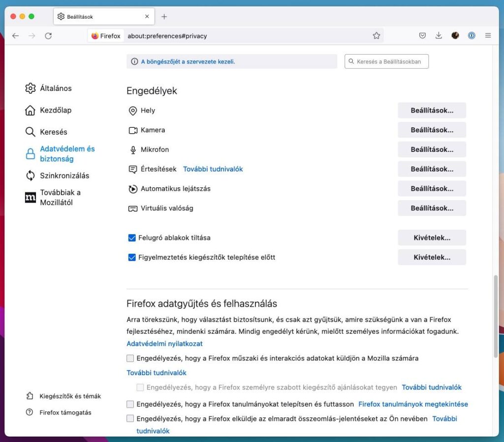Open the 1Password extension icon

pos(472,35)
